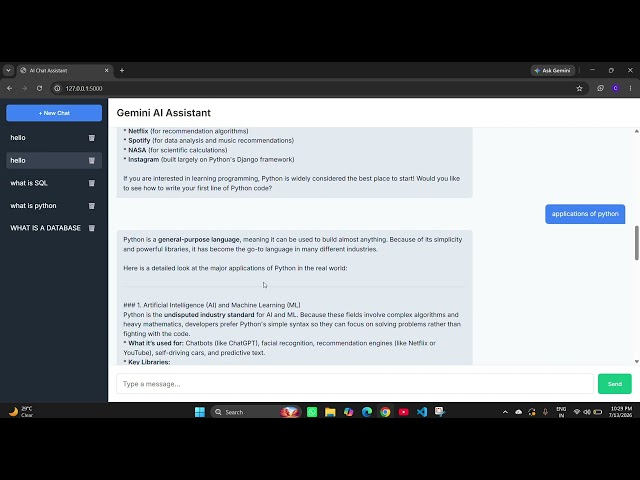This screenshot has width=640, height=480.
Task: Open the weather widget showing Clear
Action: click(20, 412)
